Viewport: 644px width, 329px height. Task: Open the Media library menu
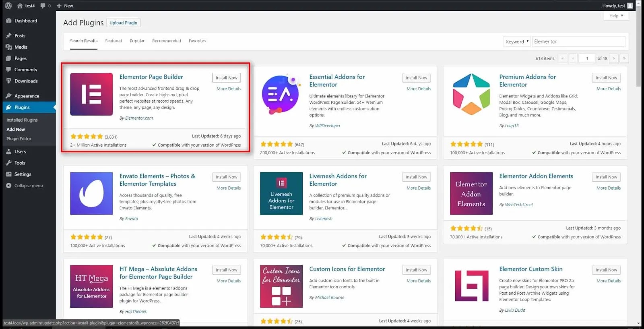coord(21,47)
